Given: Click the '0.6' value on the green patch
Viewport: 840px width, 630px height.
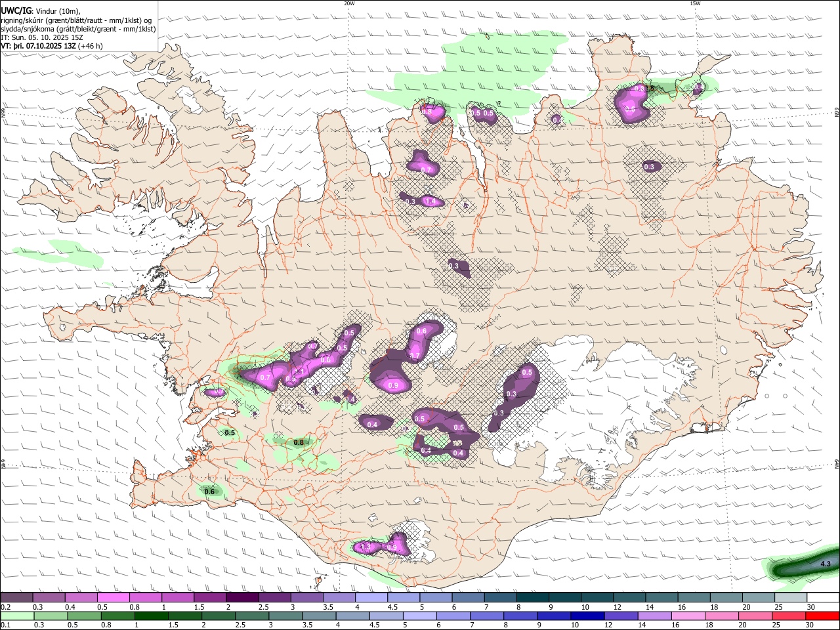Looking at the screenshot, I should [209, 492].
